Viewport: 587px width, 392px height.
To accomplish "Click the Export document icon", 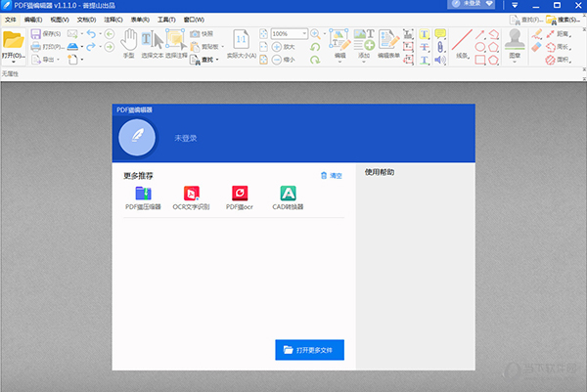I will (36, 60).
